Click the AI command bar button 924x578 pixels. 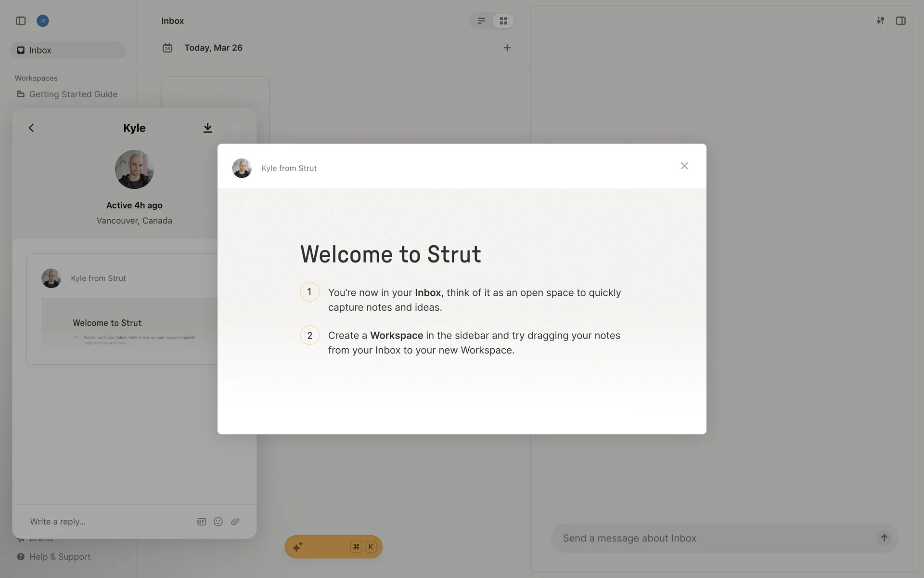[333, 547]
